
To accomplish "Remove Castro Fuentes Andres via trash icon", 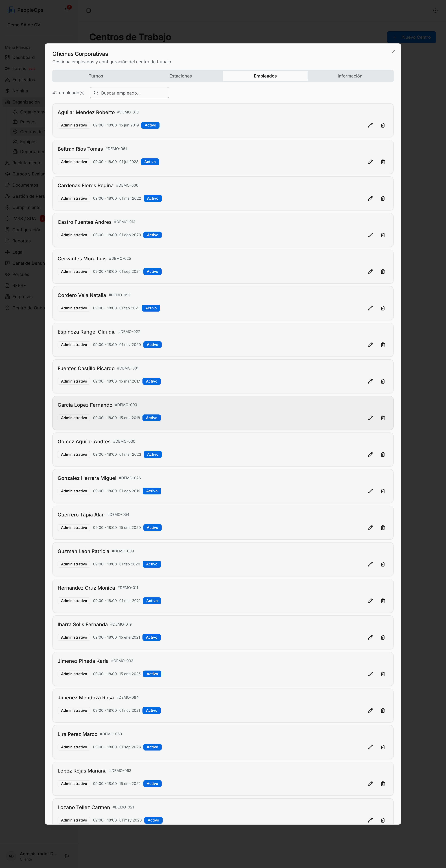I will pos(383,235).
